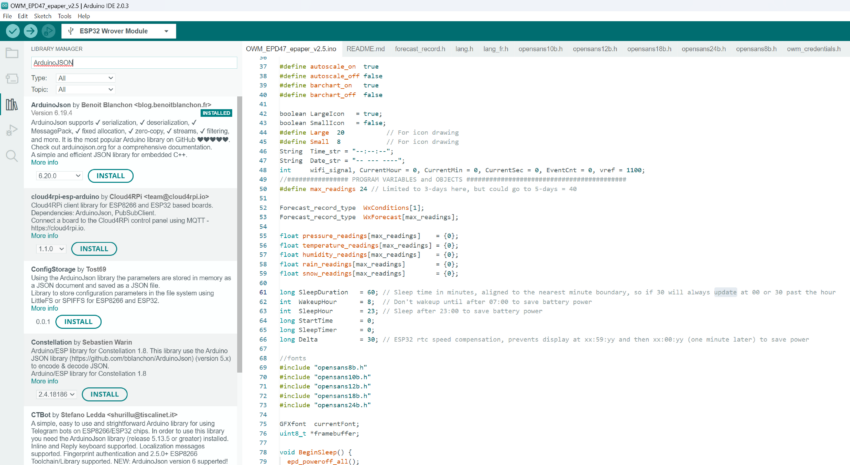
Task: Open the Search magnifier sidebar icon
Action: (x=12, y=156)
